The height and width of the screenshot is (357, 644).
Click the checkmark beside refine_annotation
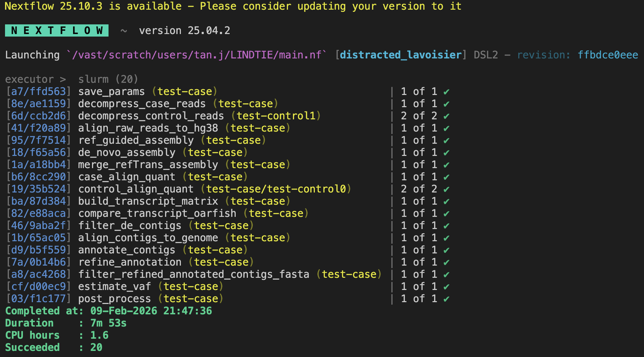point(446,262)
